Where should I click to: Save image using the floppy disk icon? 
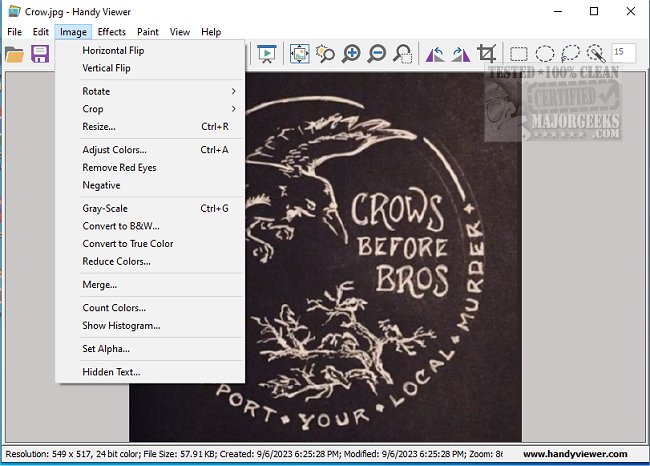[40, 54]
